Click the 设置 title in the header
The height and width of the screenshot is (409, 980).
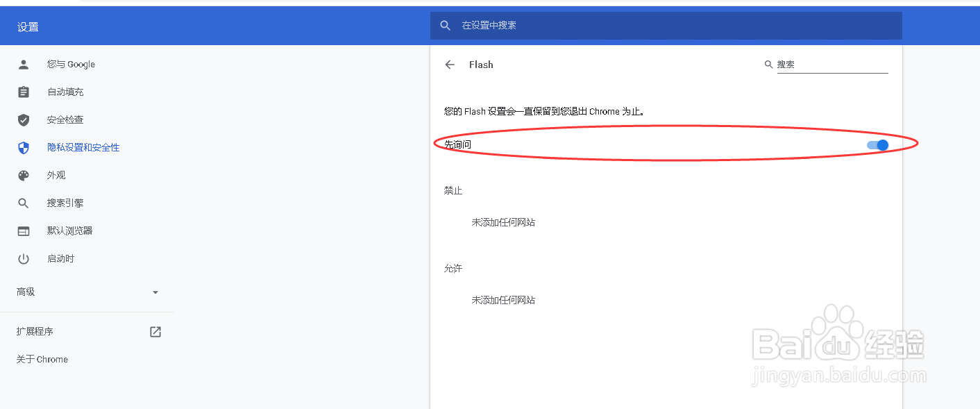28,27
